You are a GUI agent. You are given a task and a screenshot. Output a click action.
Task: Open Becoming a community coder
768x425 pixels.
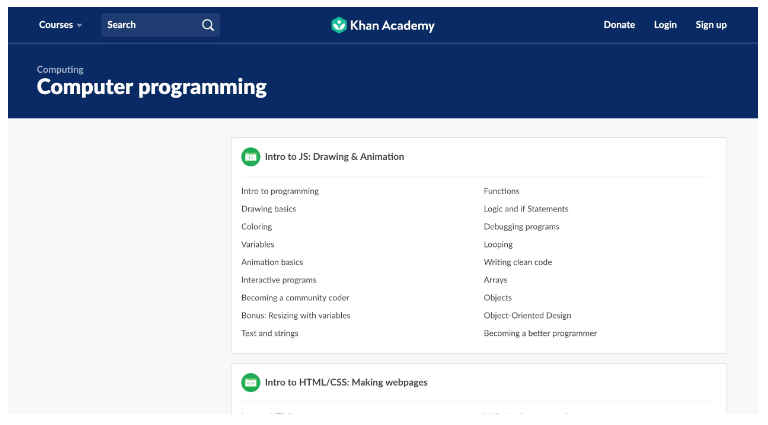(x=295, y=298)
